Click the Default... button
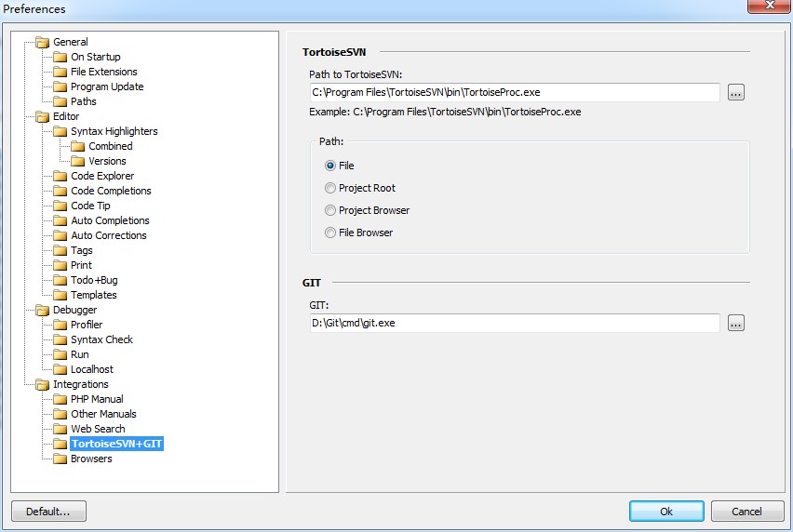The height and width of the screenshot is (532, 793). pyautogui.click(x=48, y=512)
